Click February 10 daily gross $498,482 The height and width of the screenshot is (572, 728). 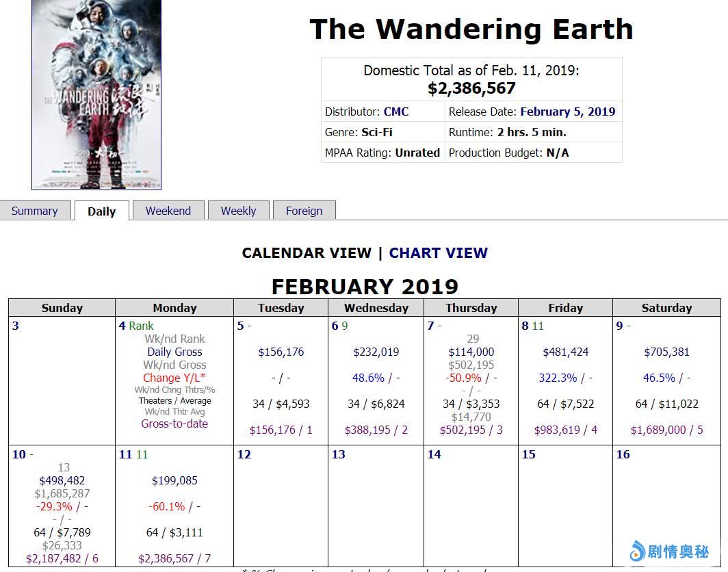[x=62, y=480]
